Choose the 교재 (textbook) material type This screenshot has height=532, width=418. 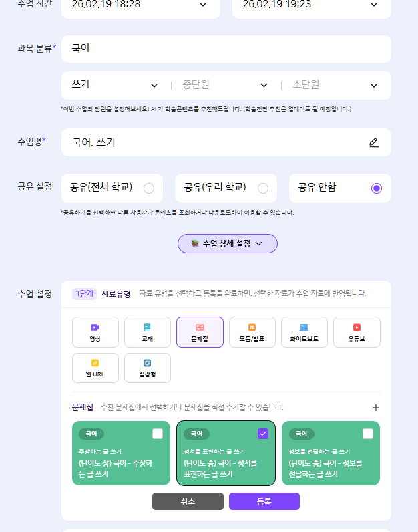[148, 332]
